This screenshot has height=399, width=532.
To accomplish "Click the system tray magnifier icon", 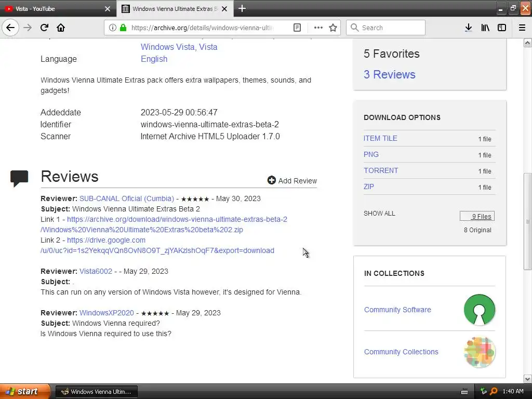I will tap(494, 391).
